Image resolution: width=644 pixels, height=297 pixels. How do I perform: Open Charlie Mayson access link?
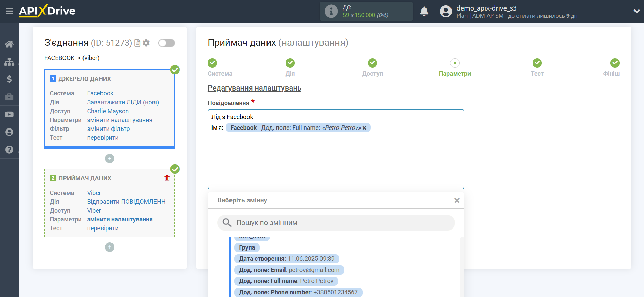point(108,111)
